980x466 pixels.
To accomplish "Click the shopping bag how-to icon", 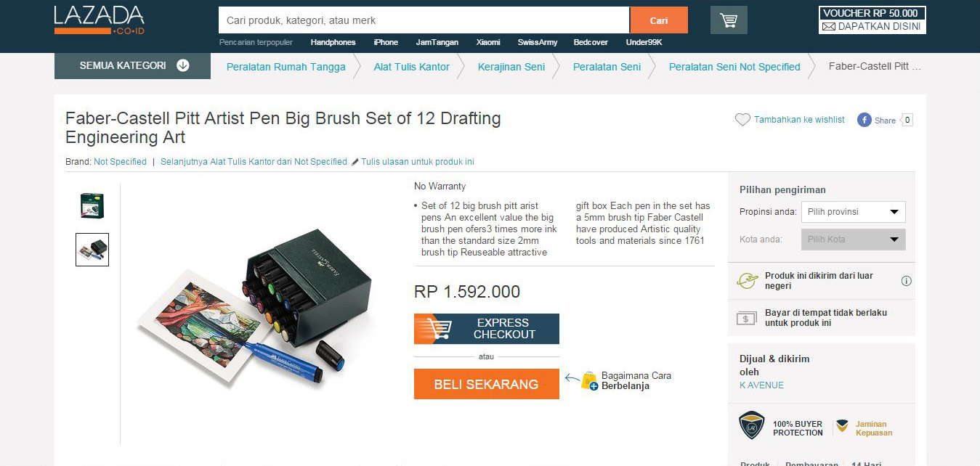I will pyautogui.click(x=588, y=381).
